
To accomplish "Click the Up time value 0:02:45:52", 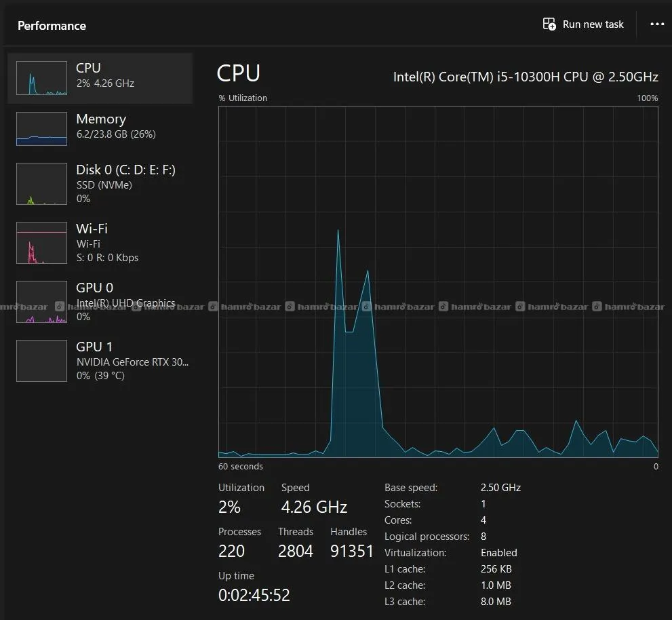I will tap(254, 595).
